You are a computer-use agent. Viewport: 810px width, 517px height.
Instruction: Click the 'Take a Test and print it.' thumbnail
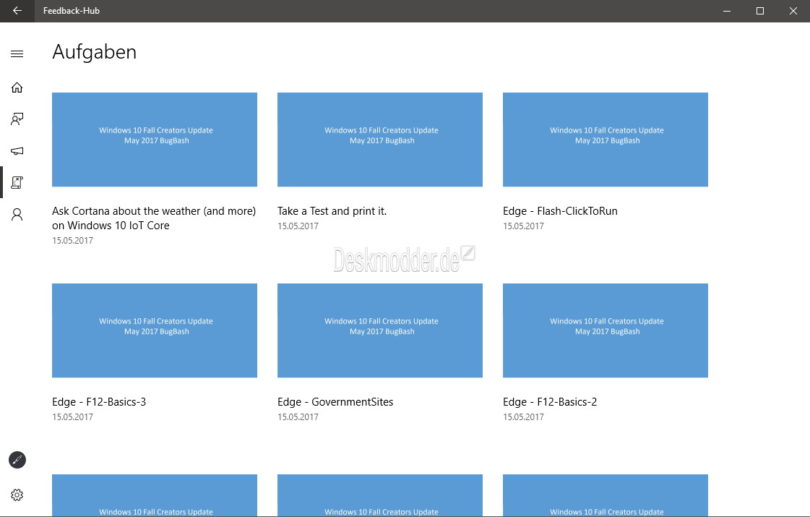380,140
